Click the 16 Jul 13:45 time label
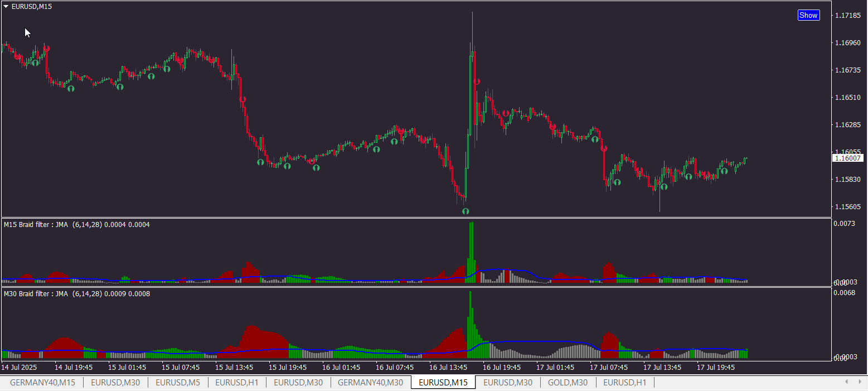Viewport: 868px width, 391px height. point(448,368)
